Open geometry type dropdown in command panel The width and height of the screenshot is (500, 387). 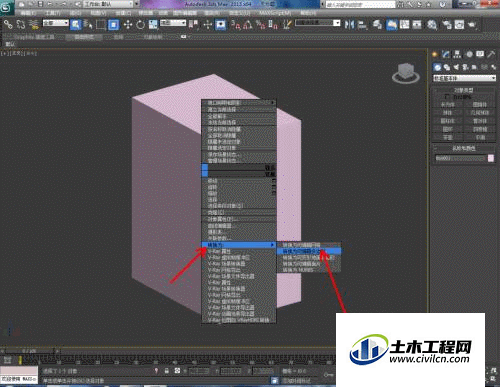(x=464, y=78)
